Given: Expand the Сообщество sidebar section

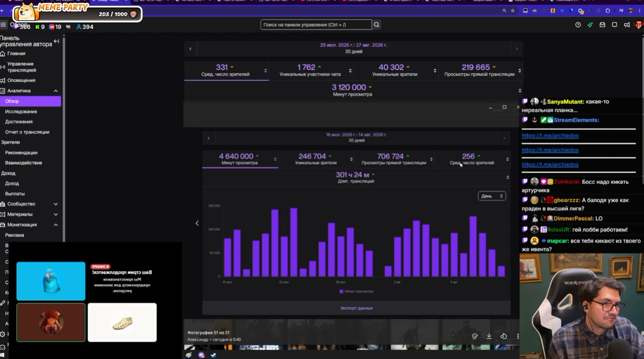Looking at the screenshot, I should click(x=55, y=204).
